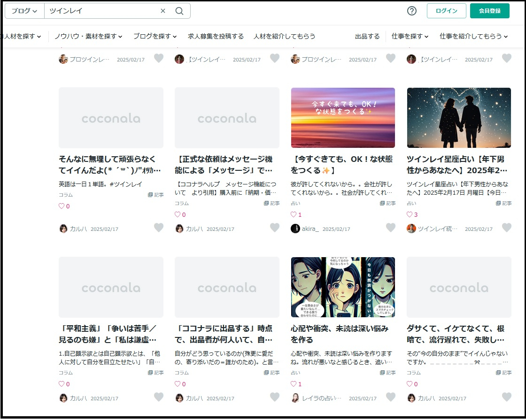526x420 pixels.
Task: Open placeholder thumbnail of そんなに無理して post
Action: coord(111,118)
